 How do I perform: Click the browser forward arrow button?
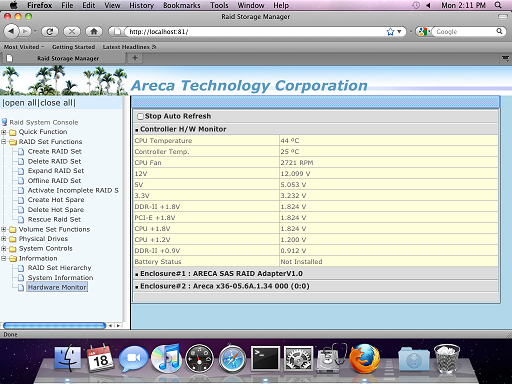click(x=25, y=31)
